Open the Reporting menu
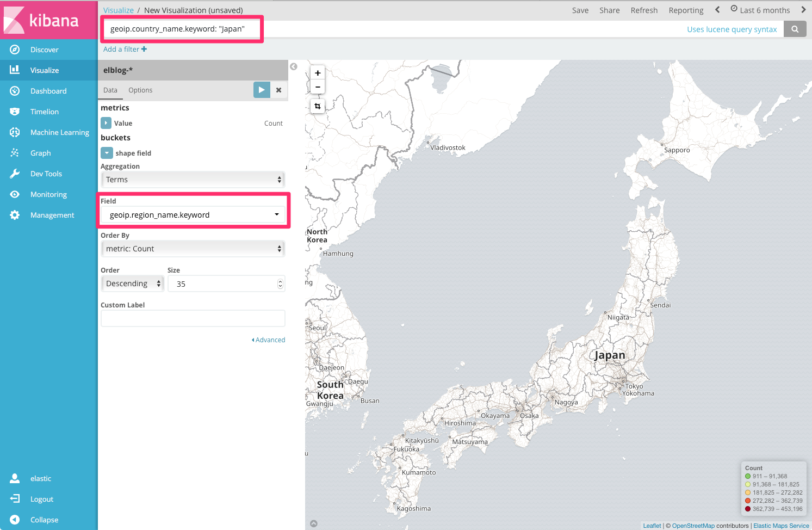Screen dimensions: 812x530 point(686,10)
